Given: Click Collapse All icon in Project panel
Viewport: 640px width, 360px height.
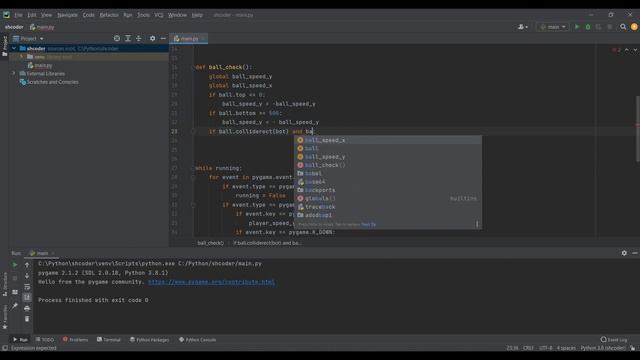Looking at the screenshot, I should (139, 38).
